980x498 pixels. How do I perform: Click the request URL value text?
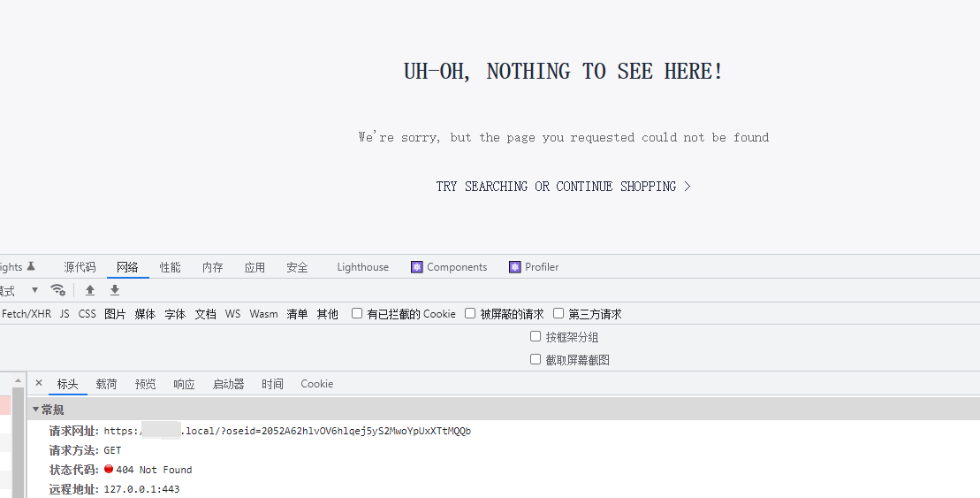click(x=287, y=431)
